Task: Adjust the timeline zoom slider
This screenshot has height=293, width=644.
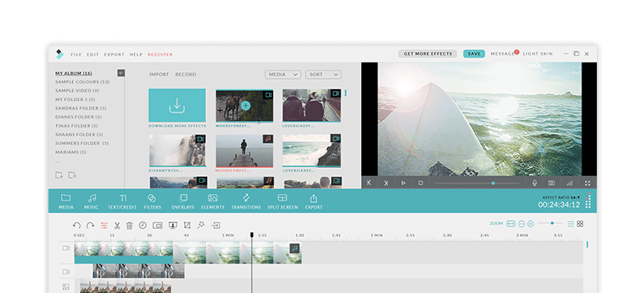Action: [551, 223]
